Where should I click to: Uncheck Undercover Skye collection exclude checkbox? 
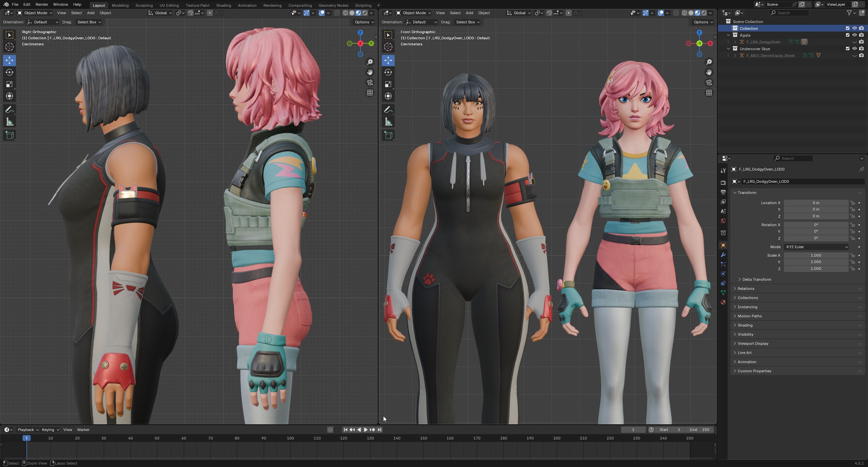[x=848, y=48]
